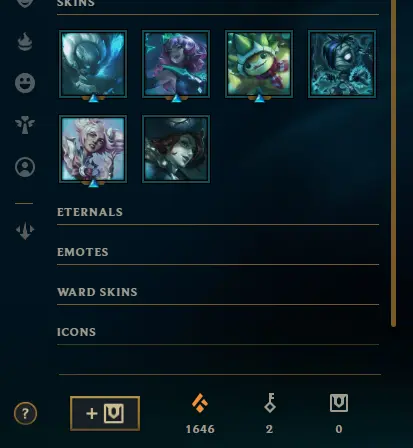Select the blue-haired mummy skin shard
The image size is (413, 448).
pyautogui.click(x=342, y=64)
